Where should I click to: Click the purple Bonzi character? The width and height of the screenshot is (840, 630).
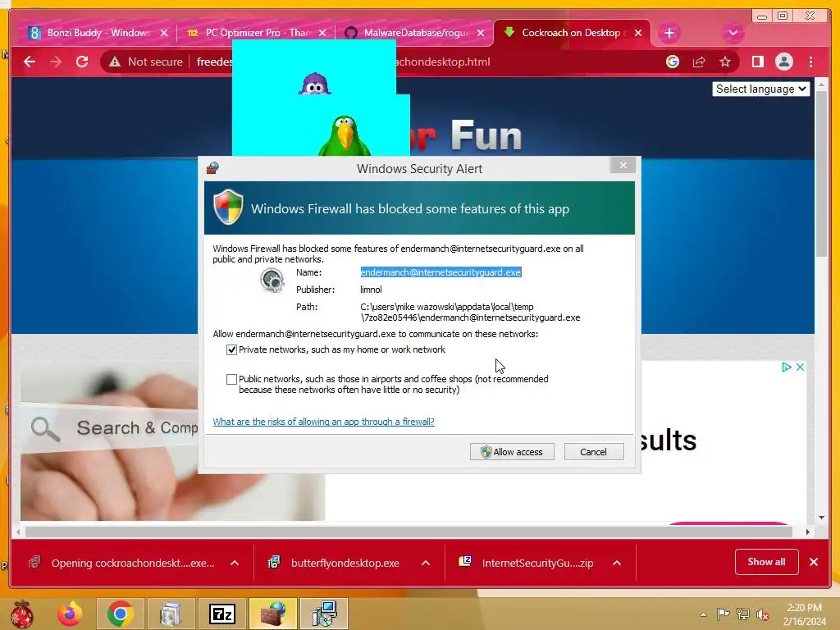(314, 84)
